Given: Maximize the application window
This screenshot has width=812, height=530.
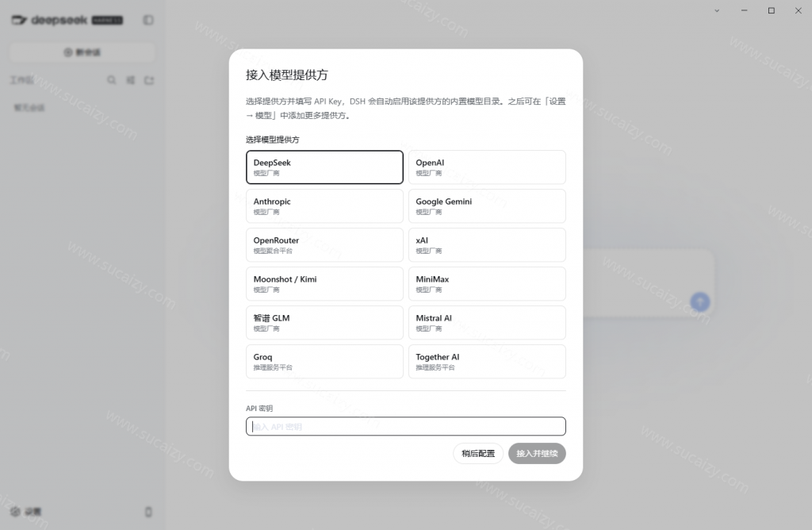Looking at the screenshot, I should click(771, 10).
